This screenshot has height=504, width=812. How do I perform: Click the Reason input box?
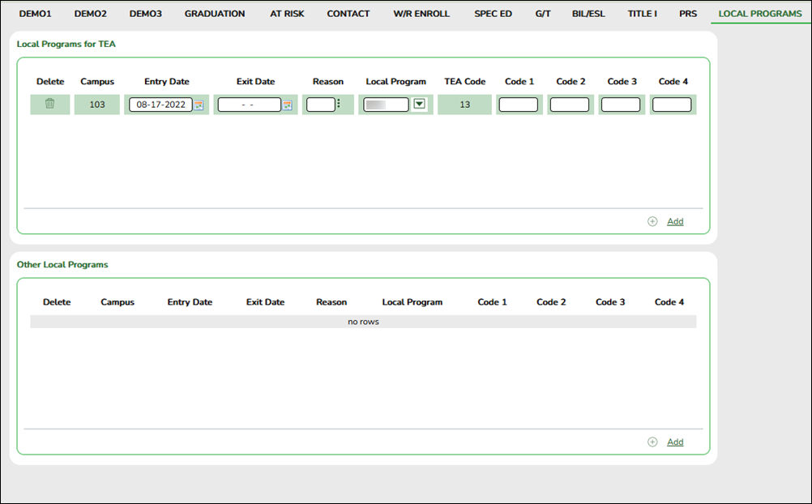coord(321,105)
